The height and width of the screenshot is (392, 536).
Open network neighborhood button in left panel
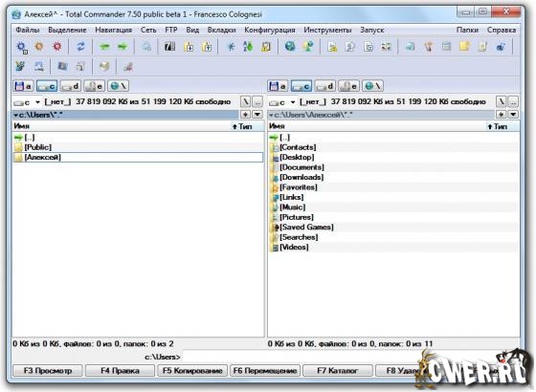click(x=118, y=86)
